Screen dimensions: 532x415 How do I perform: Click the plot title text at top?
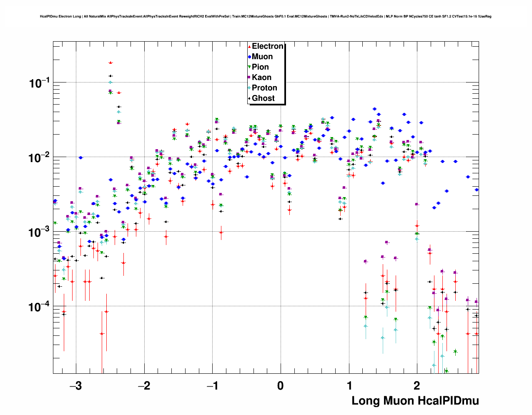coord(266,16)
